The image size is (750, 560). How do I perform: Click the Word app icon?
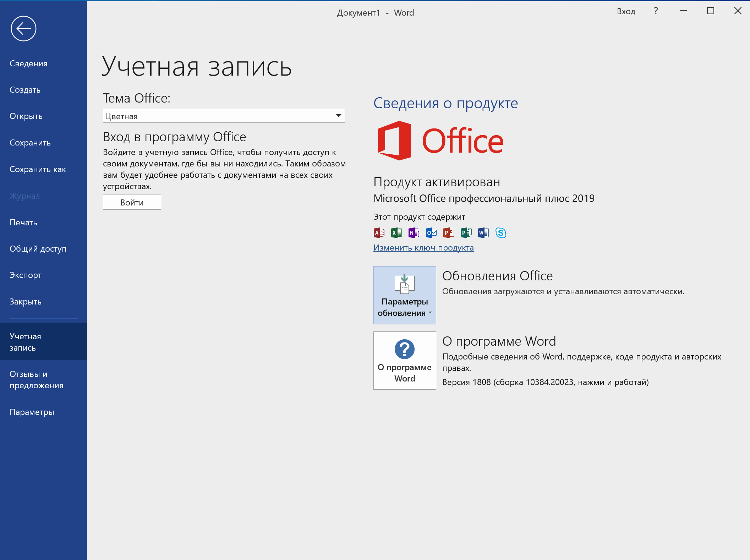(483, 233)
